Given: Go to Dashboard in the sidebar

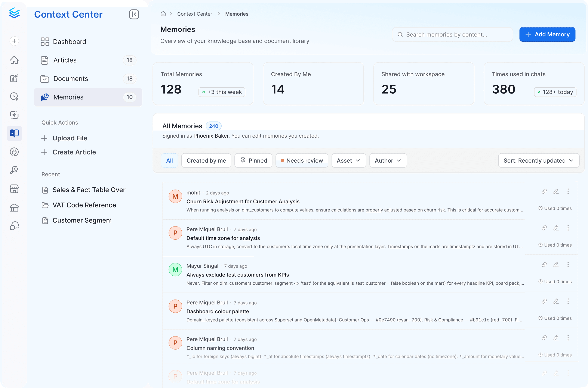Looking at the screenshot, I should [88, 42].
